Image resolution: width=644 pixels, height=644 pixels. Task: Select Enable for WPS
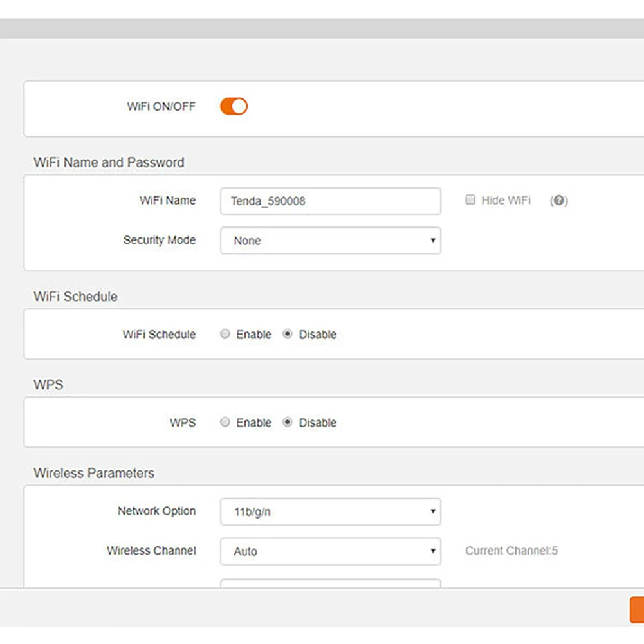pos(225,422)
